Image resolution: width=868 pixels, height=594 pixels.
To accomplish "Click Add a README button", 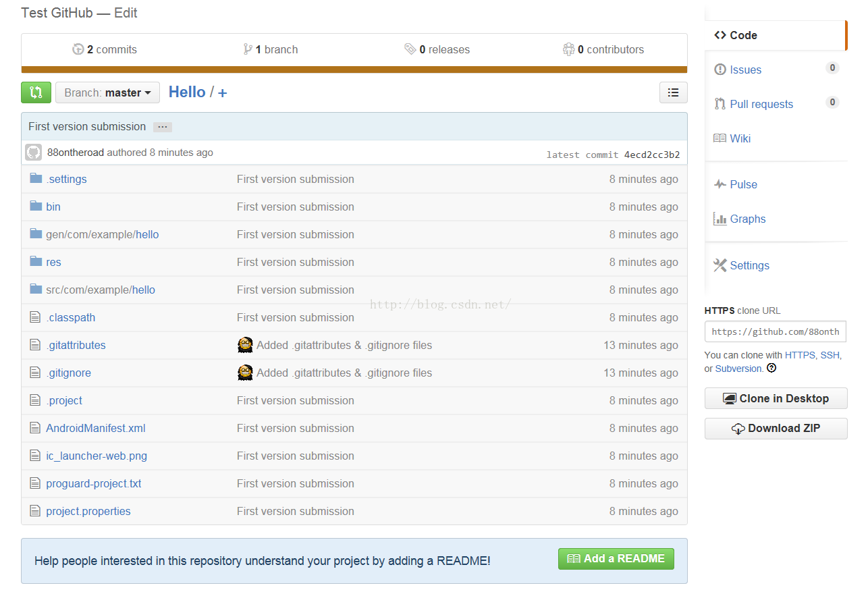I will [616, 559].
